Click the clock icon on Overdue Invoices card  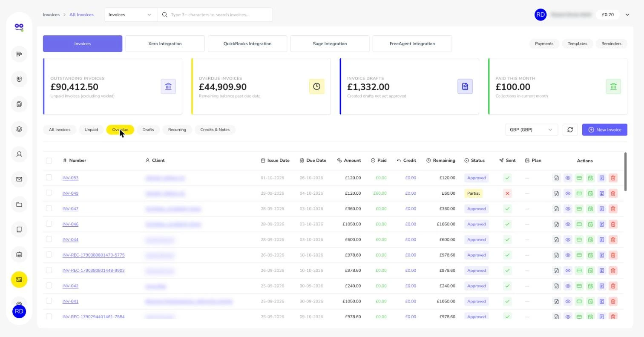pos(316,86)
